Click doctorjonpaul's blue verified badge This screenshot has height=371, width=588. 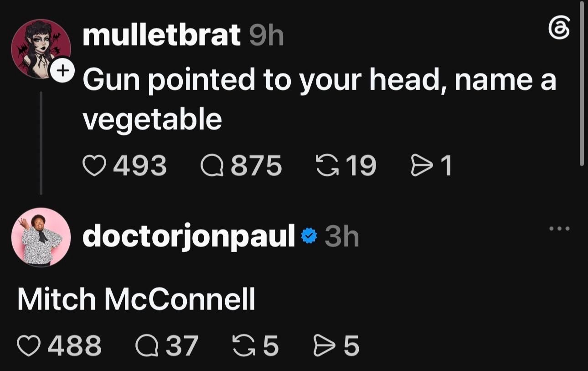pyautogui.click(x=309, y=236)
